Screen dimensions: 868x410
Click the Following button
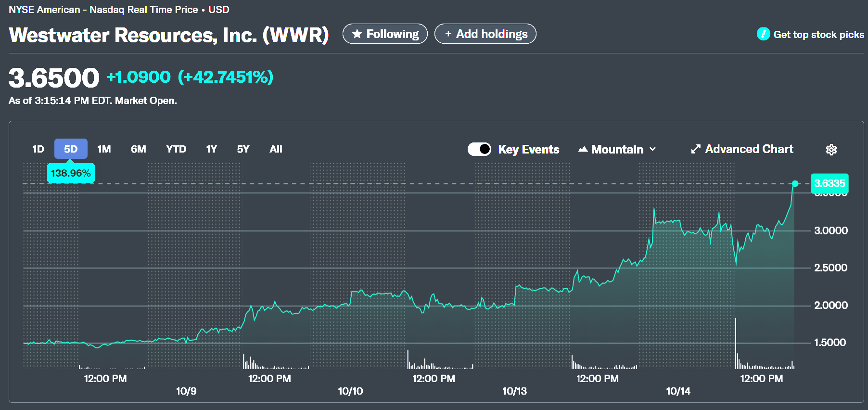coord(385,34)
